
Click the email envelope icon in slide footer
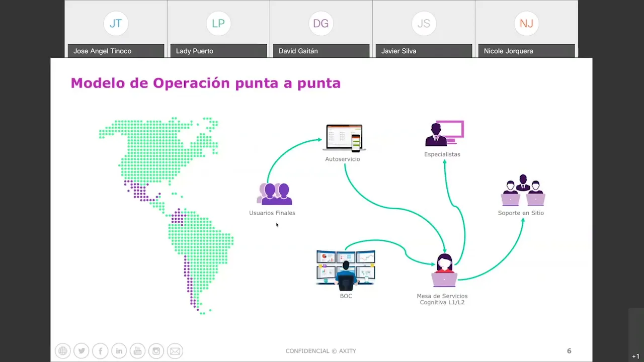click(x=175, y=351)
